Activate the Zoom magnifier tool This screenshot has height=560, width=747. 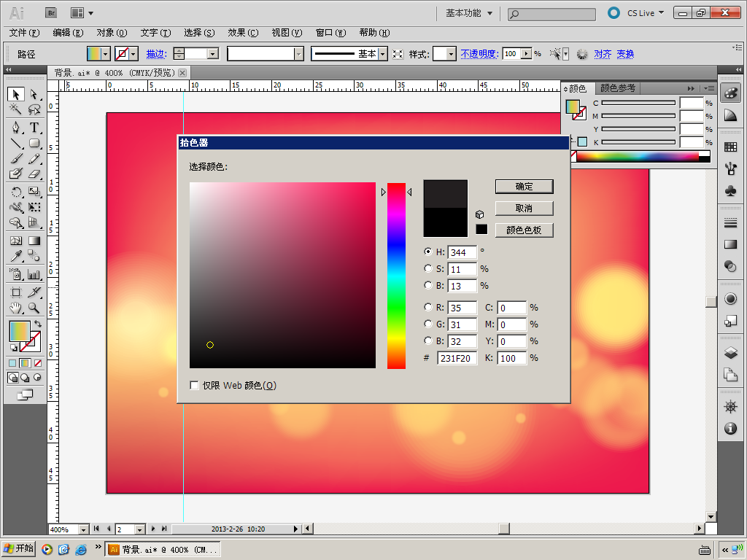pyautogui.click(x=34, y=308)
